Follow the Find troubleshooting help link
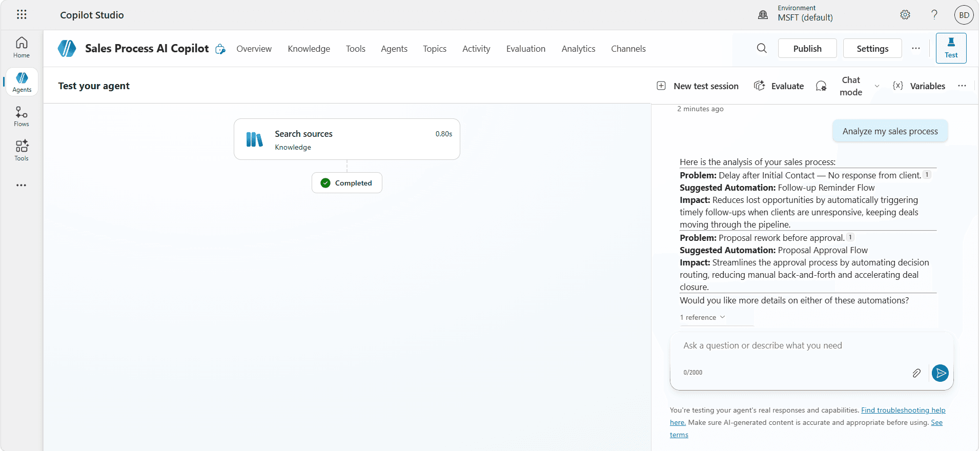This screenshot has width=980, height=451. coord(903,410)
